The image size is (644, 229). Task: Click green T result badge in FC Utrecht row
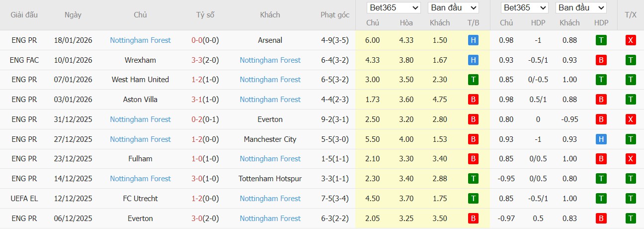pyautogui.click(x=473, y=199)
